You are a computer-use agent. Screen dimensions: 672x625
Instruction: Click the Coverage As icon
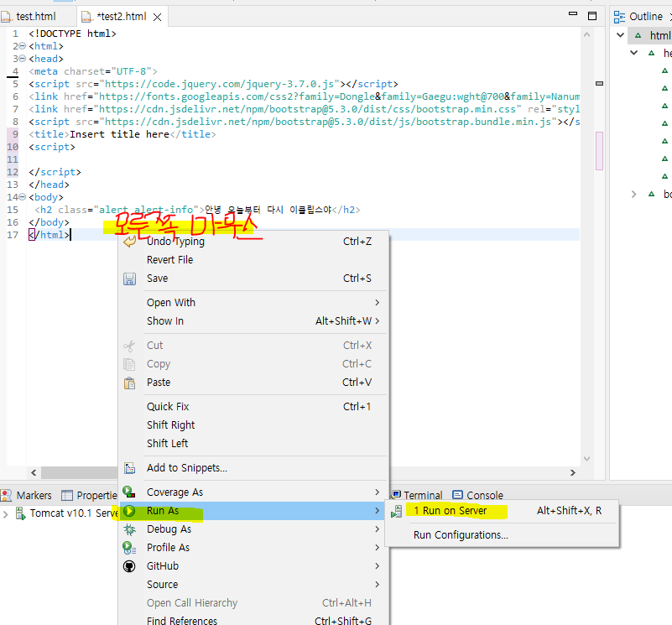pyautogui.click(x=129, y=492)
